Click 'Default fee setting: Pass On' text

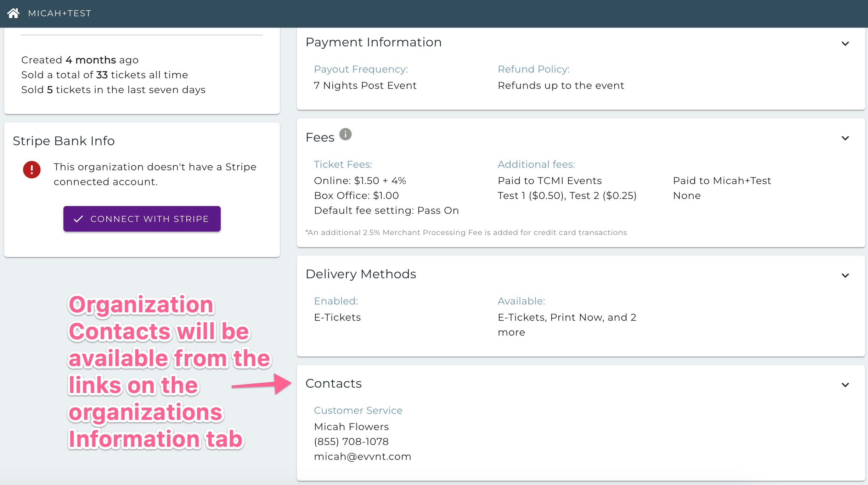click(x=387, y=210)
